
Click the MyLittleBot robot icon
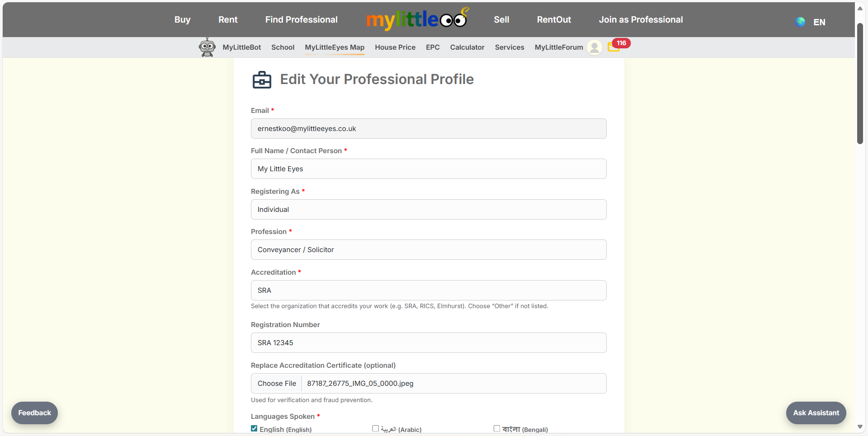(207, 47)
